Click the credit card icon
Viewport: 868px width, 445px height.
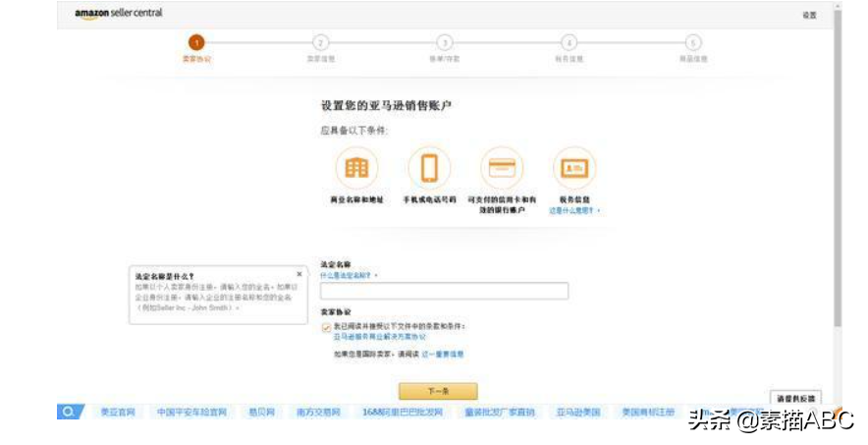pyautogui.click(x=502, y=168)
